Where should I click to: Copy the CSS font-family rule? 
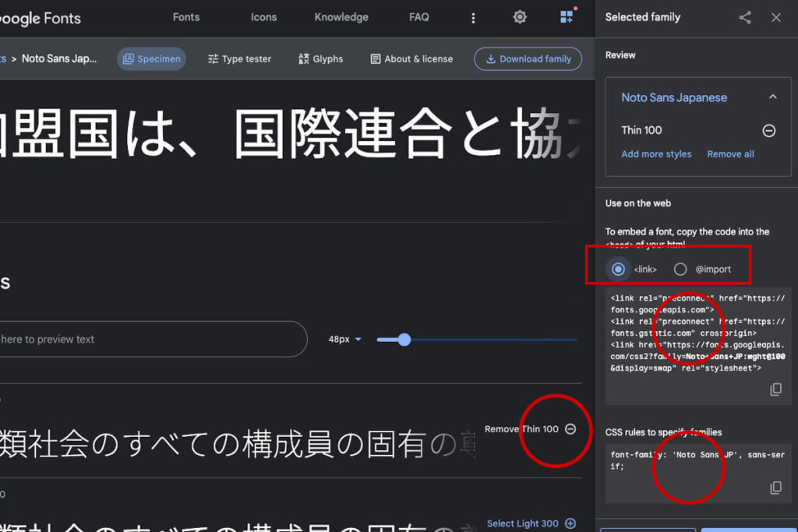[x=775, y=488]
